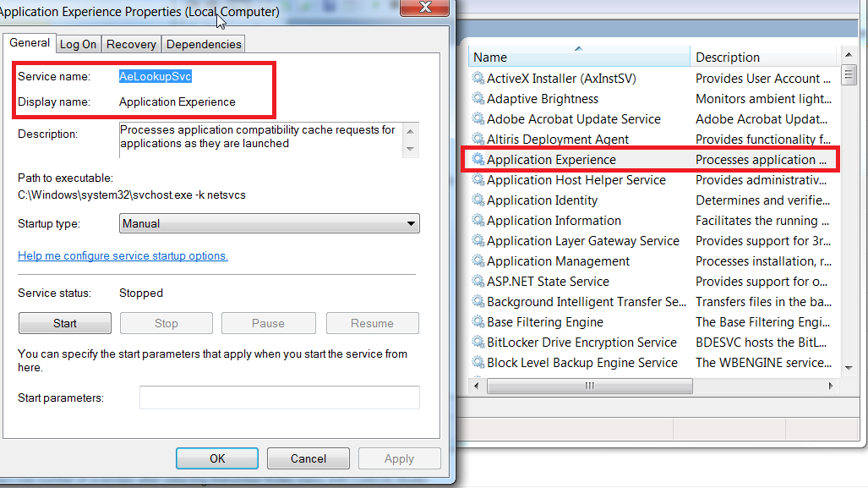Click the Application Identity service gear icon
The image size is (868, 488).
[478, 200]
